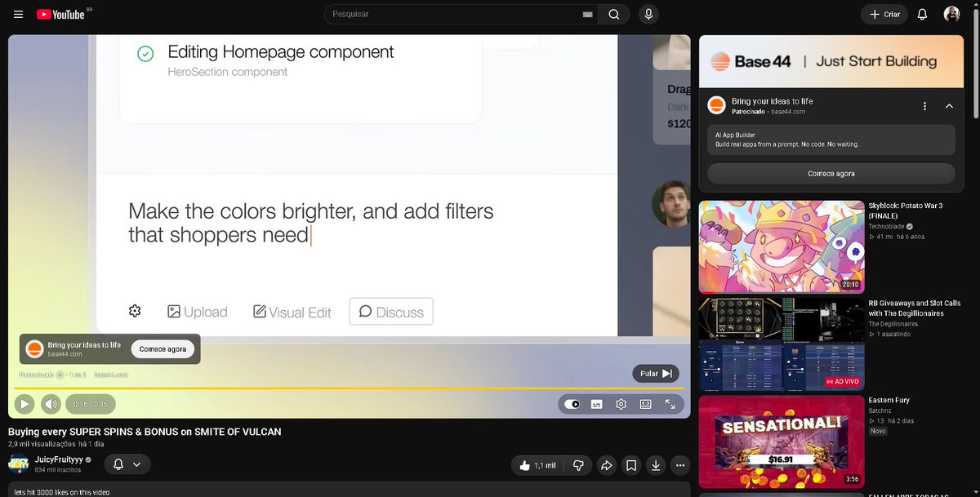Click the Patrocinado info icon in player

[60, 375]
